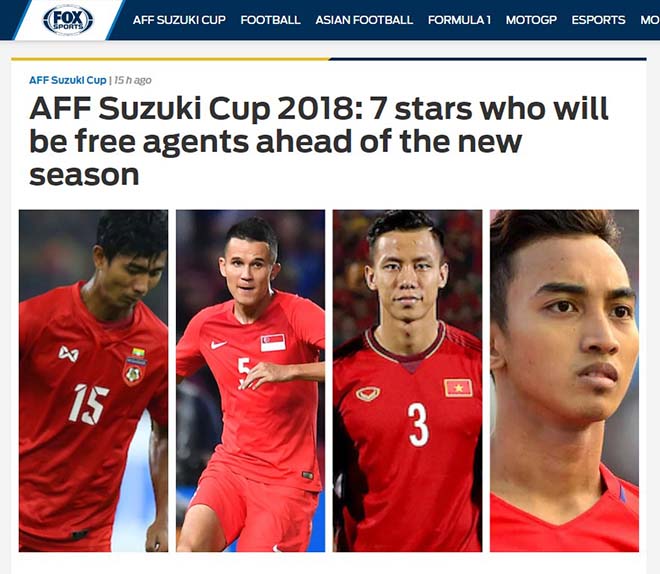Click the Nike swoosh on Singapore jersey

tap(218, 345)
